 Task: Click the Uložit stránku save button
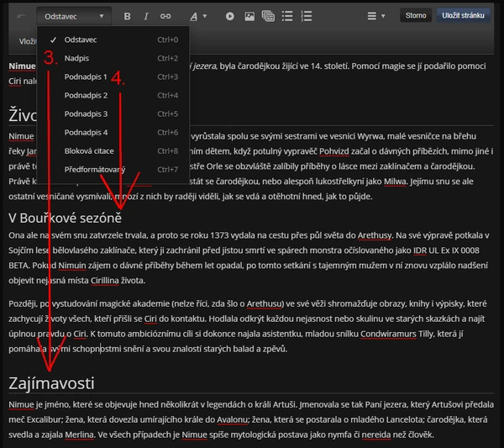(463, 16)
